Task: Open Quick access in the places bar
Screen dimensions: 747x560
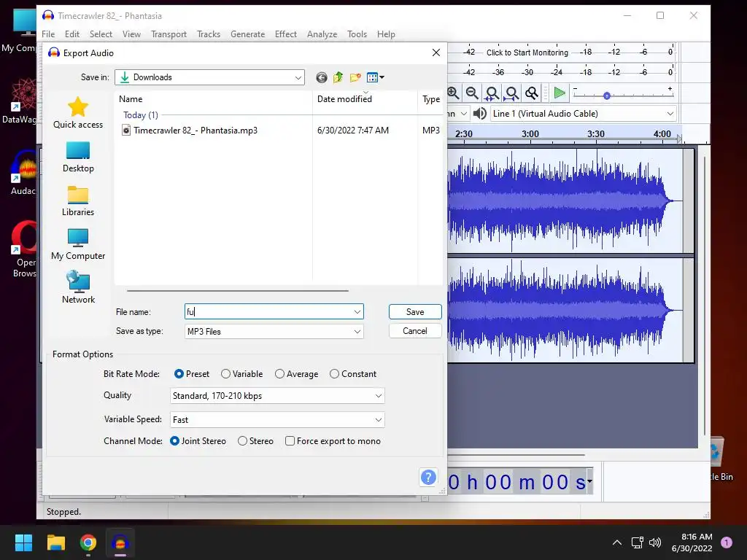Action: [78, 113]
